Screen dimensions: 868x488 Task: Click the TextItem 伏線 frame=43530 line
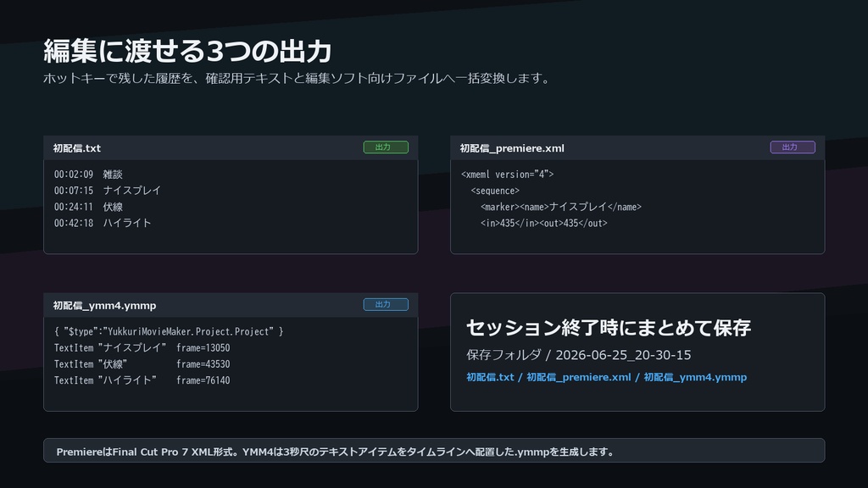142,364
